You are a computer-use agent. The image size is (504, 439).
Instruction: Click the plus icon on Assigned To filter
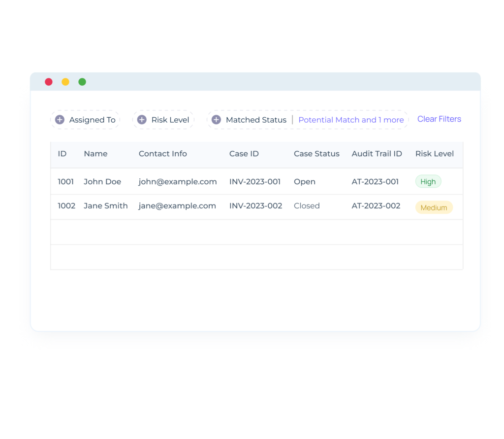pyautogui.click(x=60, y=119)
